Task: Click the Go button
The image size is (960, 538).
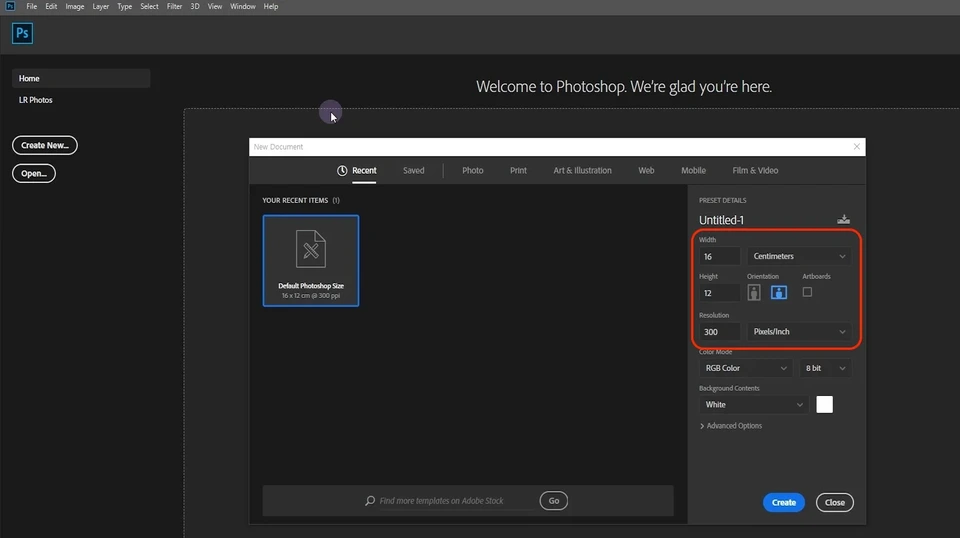Action: (553, 501)
